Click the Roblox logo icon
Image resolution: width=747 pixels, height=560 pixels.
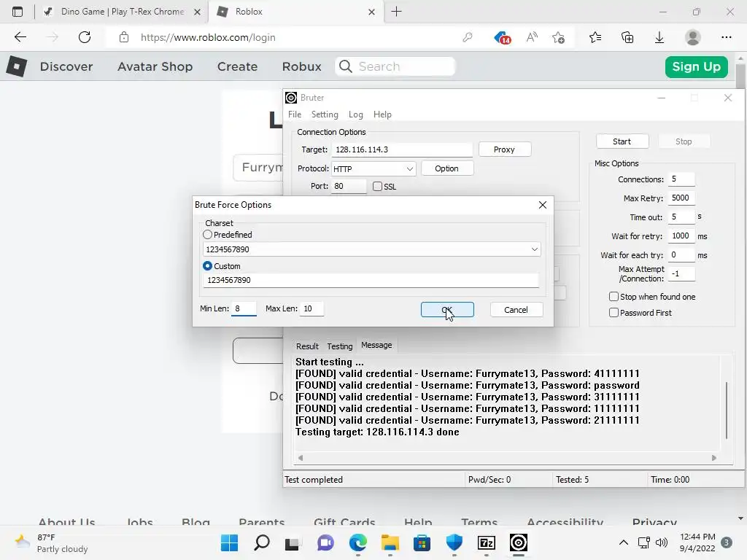[x=17, y=66]
